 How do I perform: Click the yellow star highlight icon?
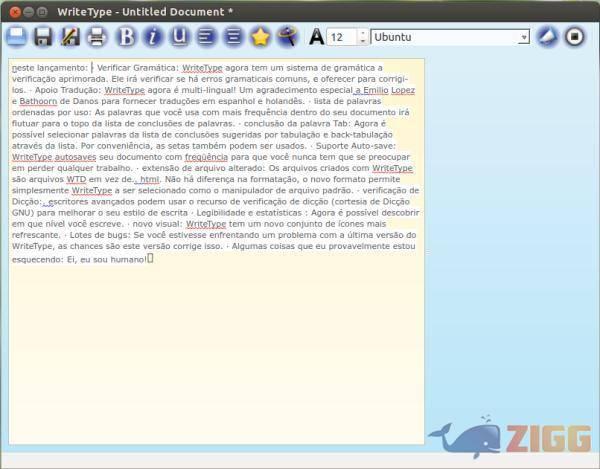point(260,37)
